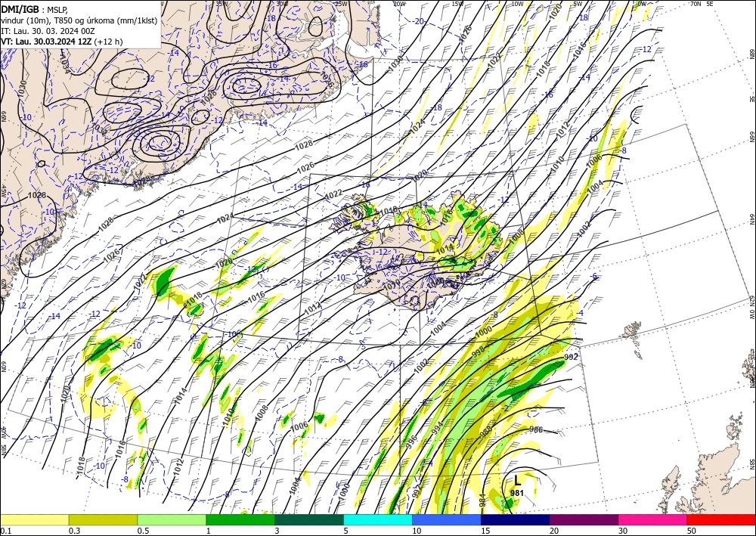The image size is (756, 536).
Task: Click the 0.3 legend scale label
Action: tap(74, 531)
